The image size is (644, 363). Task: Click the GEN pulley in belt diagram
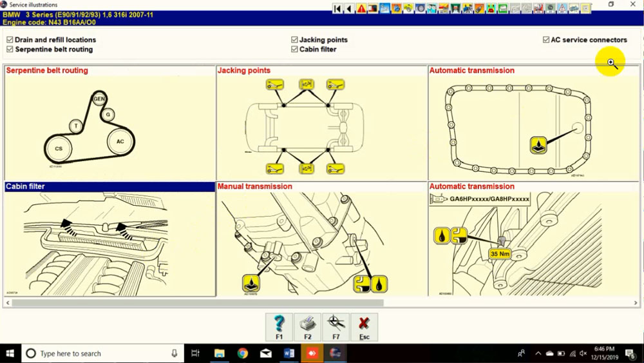tap(99, 99)
